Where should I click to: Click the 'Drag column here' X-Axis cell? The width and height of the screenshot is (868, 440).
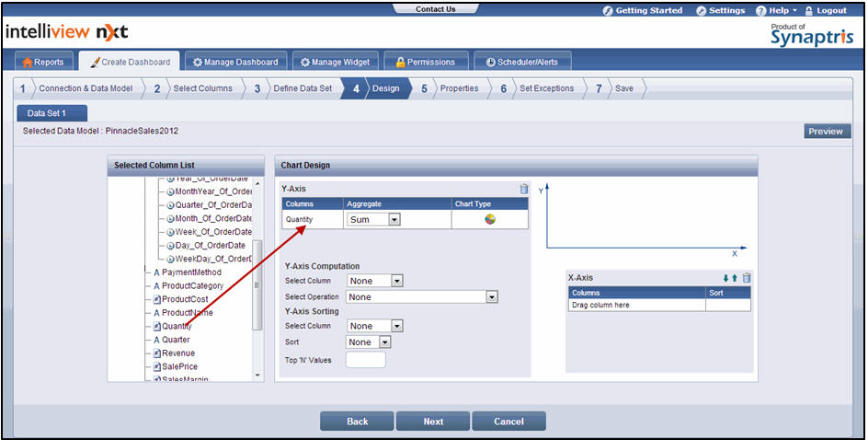637,306
